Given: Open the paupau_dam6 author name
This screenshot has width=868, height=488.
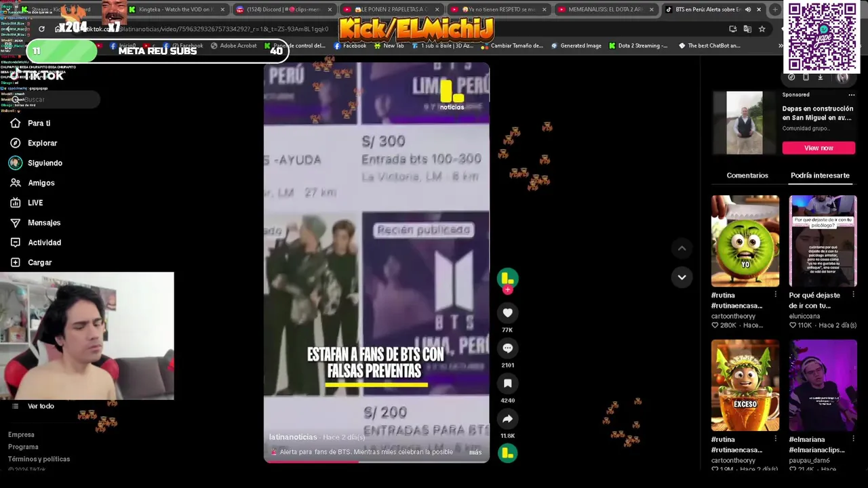Looking at the screenshot, I should 810,460.
